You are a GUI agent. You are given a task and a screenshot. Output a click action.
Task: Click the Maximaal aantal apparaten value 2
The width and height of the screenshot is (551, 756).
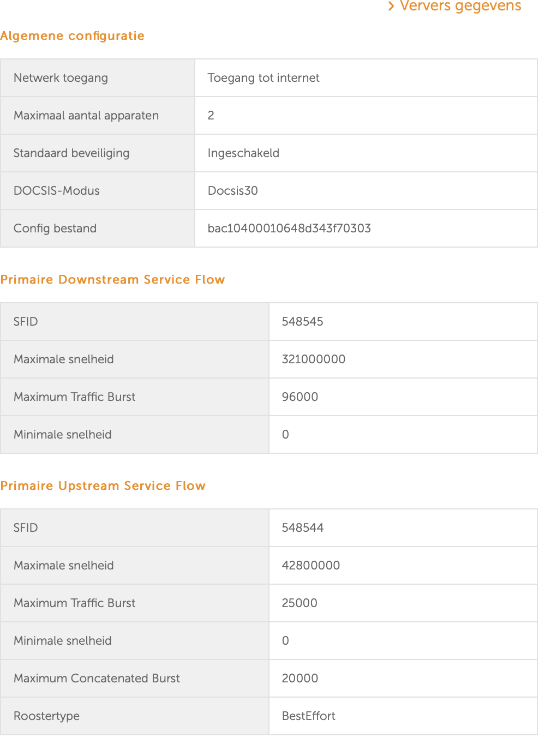click(211, 116)
